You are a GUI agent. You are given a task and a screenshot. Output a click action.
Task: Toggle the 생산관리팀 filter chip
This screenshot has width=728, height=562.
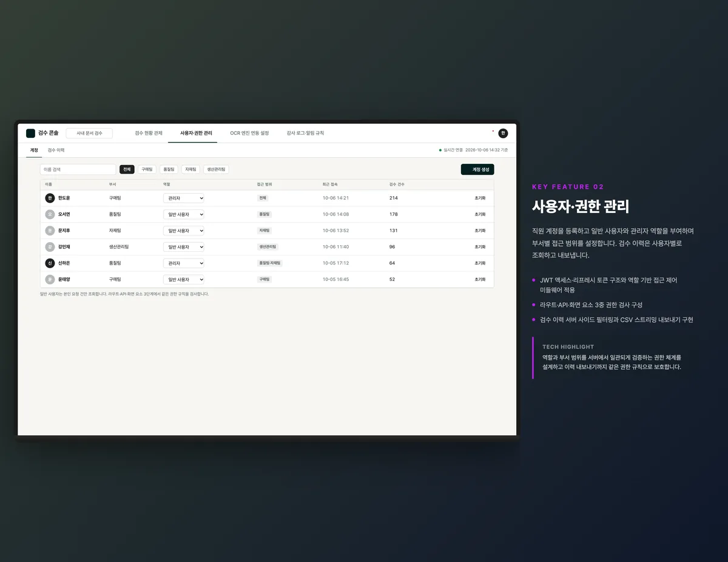click(x=216, y=169)
